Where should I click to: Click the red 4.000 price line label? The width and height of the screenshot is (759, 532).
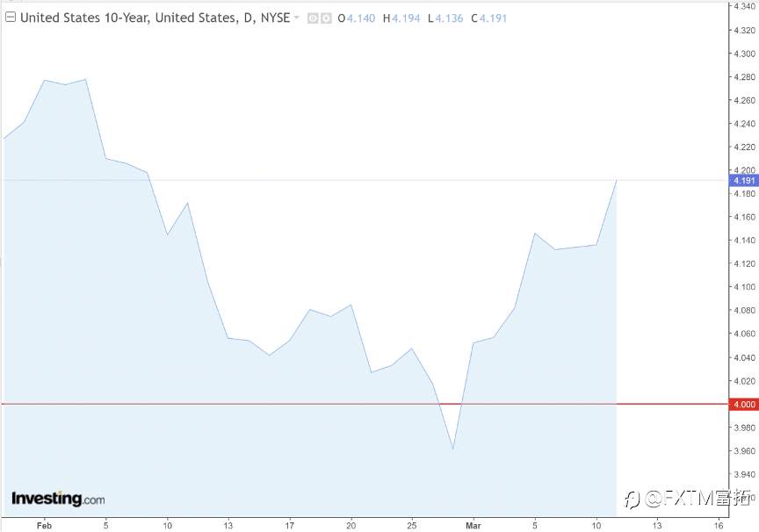pos(741,405)
